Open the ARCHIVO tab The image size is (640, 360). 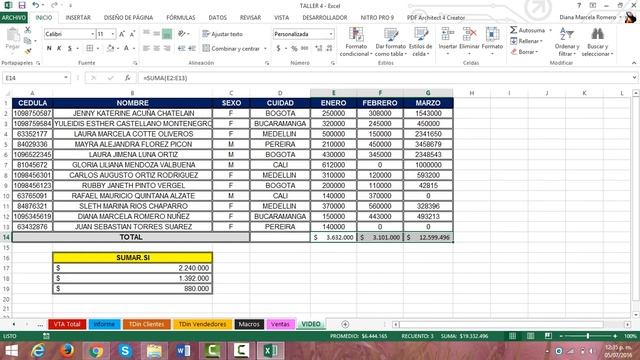pos(13,18)
